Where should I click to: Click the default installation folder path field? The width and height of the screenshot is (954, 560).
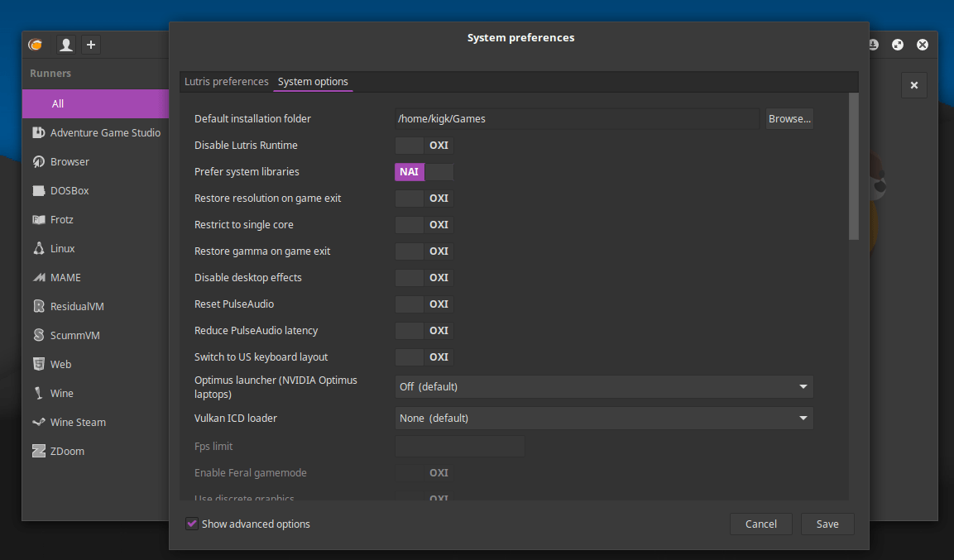click(577, 118)
